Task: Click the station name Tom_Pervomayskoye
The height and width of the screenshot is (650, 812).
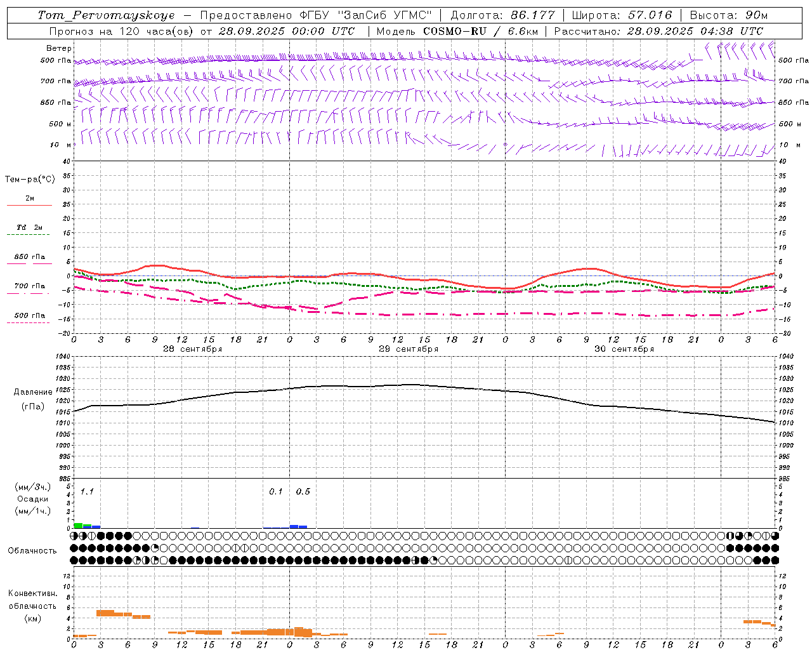Action: [x=106, y=15]
